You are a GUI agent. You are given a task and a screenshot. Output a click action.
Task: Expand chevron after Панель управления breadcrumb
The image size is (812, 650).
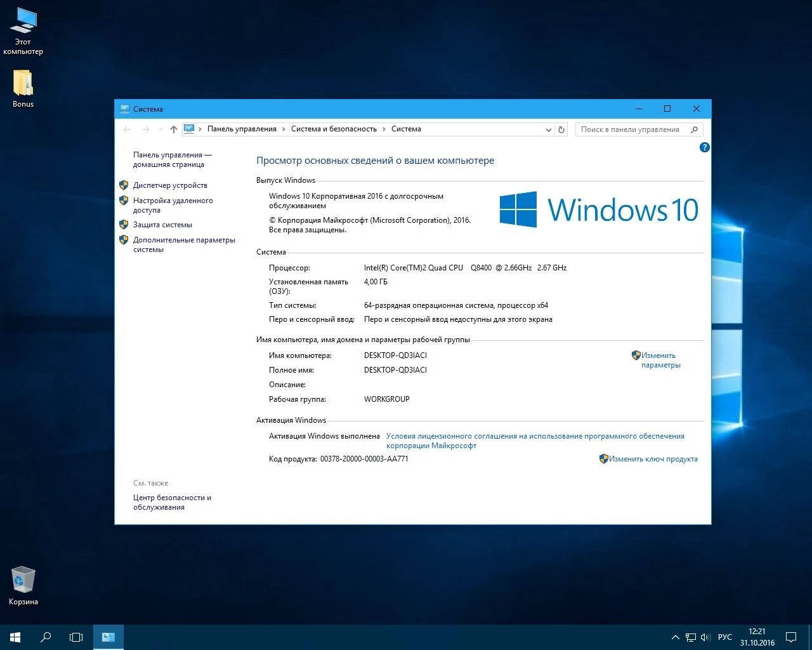[284, 129]
